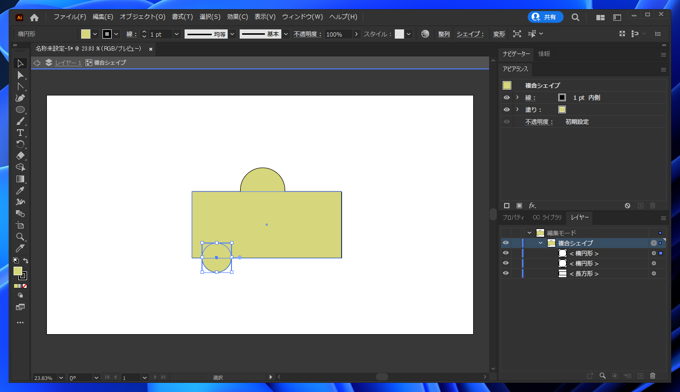Locate object in Layers panel
Screen dimensions: 680x392
click(602, 376)
